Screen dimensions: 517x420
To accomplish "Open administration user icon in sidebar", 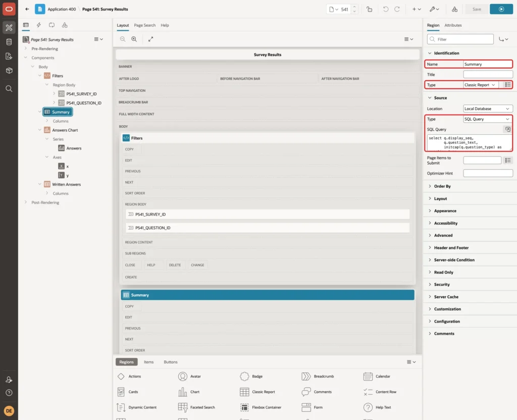I will point(9,380).
